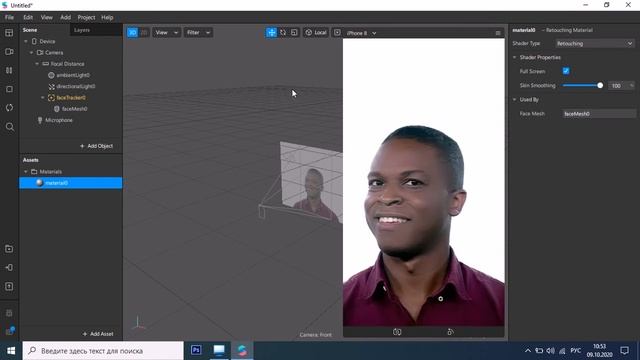
Task: Click the camera switch icon below the simulator
Action: click(397, 332)
